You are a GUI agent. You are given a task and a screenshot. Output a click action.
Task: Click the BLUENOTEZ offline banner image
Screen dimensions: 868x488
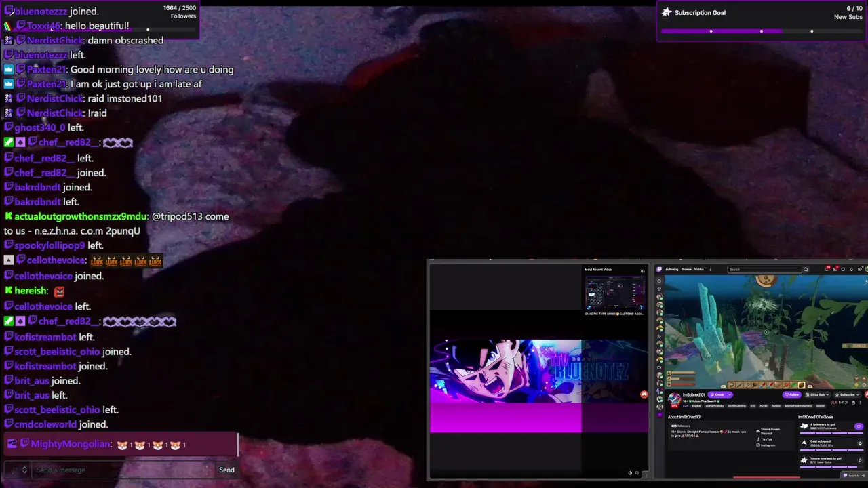(x=538, y=386)
